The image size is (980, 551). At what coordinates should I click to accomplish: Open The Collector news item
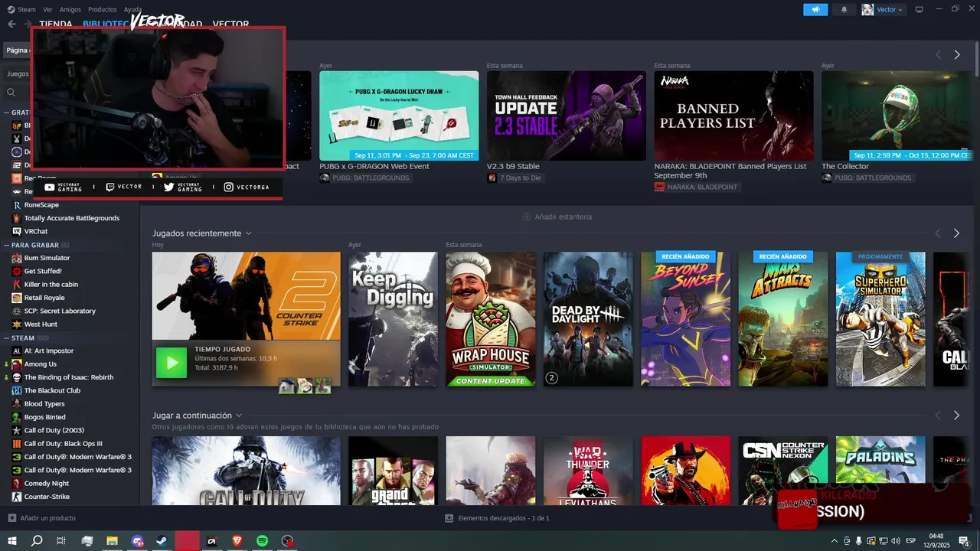(897, 116)
